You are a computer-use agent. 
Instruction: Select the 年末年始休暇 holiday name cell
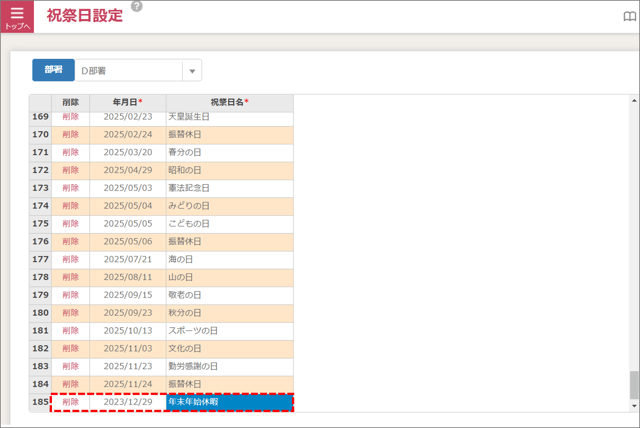(x=229, y=402)
